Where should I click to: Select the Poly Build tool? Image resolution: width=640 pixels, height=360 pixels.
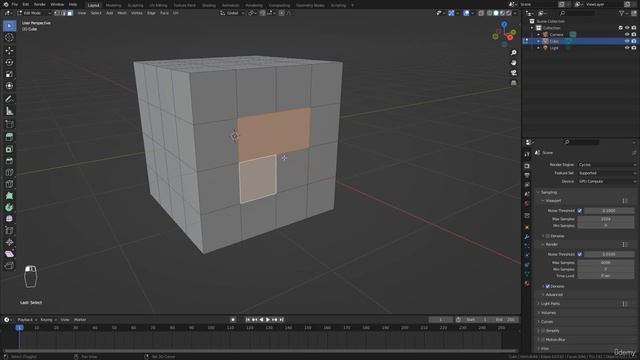pyautogui.click(x=9, y=196)
